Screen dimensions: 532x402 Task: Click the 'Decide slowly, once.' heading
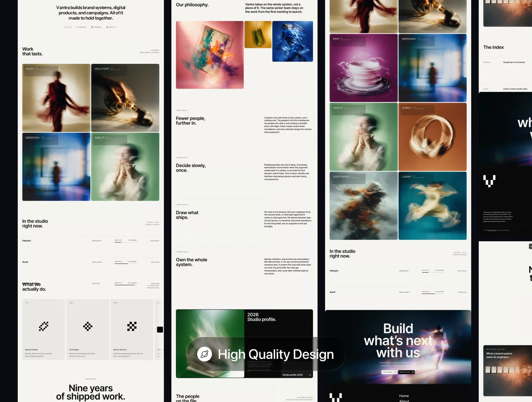(x=191, y=168)
